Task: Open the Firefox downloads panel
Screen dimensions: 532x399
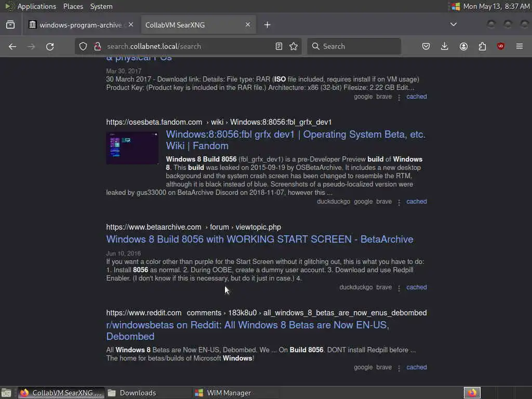Action: (445, 46)
